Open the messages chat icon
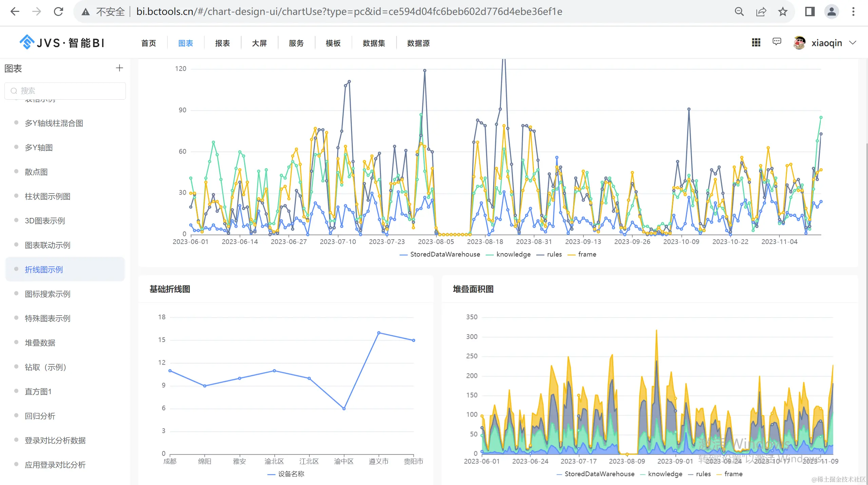 click(x=776, y=42)
